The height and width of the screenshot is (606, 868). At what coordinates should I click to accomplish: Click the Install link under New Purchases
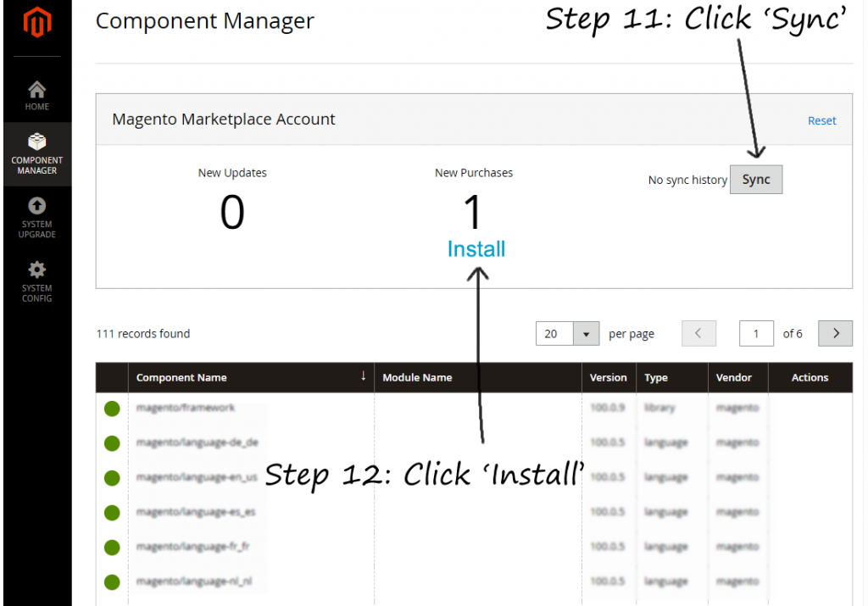[476, 249]
